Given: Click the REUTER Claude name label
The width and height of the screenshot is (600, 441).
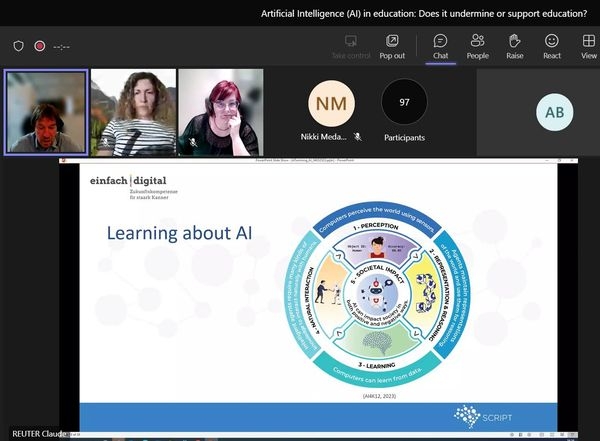Looking at the screenshot, I should click(x=39, y=434).
